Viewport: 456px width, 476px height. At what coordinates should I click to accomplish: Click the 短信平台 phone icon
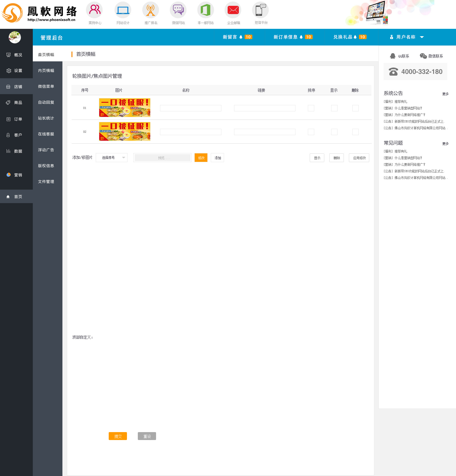[x=260, y=10]
